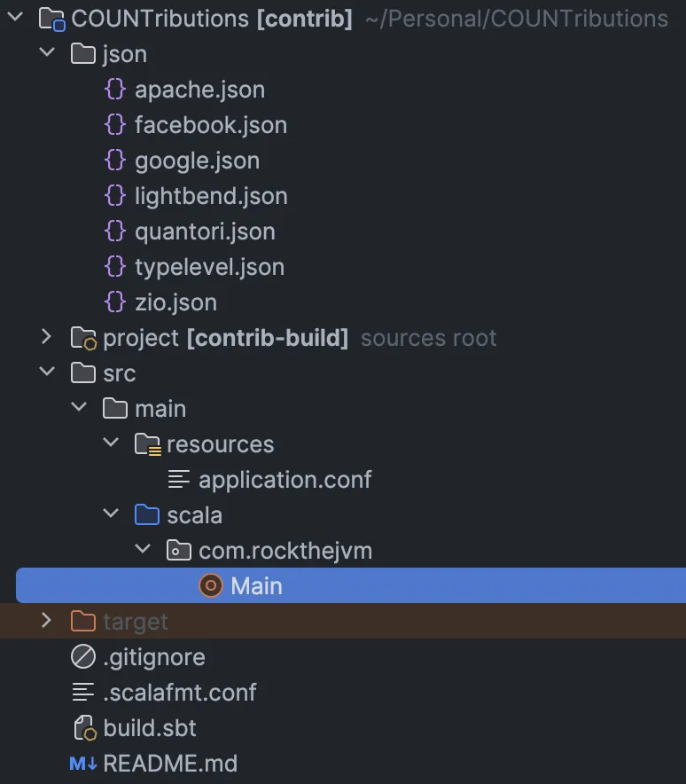Expand the project [contrib-build] node
Viewport: 686px width, 784px height.
[x=46, y=338]
